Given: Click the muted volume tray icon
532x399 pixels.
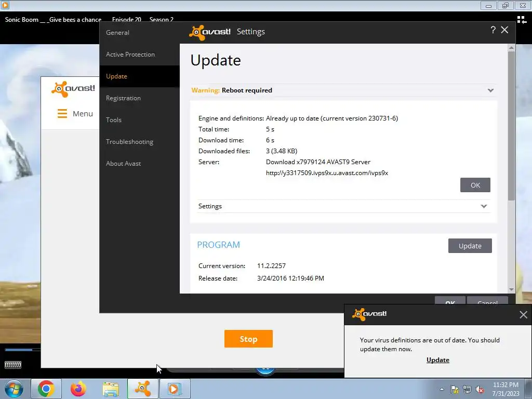Looking at the screenshot, I should [480, 390].
